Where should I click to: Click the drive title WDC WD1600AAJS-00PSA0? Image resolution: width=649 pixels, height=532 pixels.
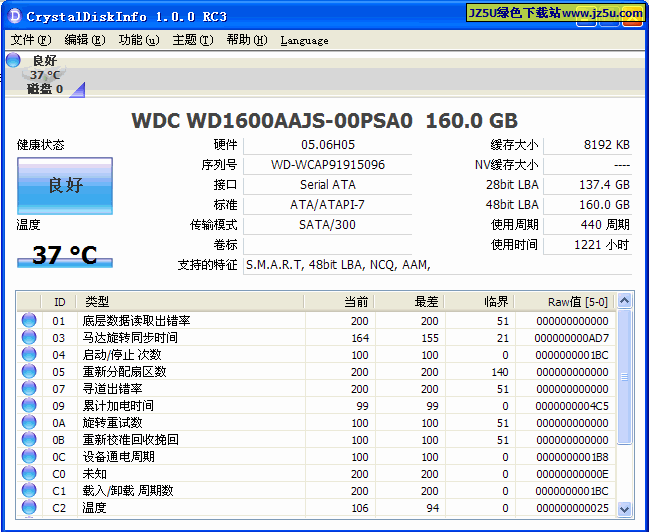pyautogui.click(x=272, y=120)
